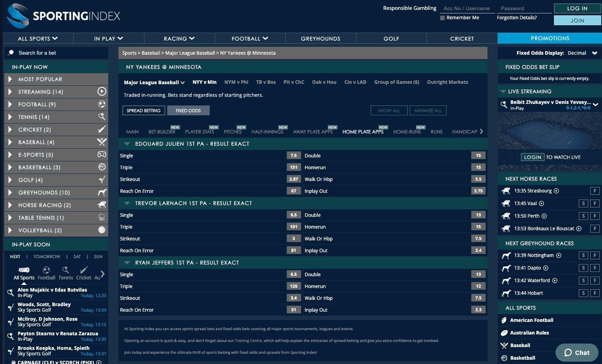Click the horse racing icon in sidebar
Viewport: 602px width, 364px height.
pos(102,205)
